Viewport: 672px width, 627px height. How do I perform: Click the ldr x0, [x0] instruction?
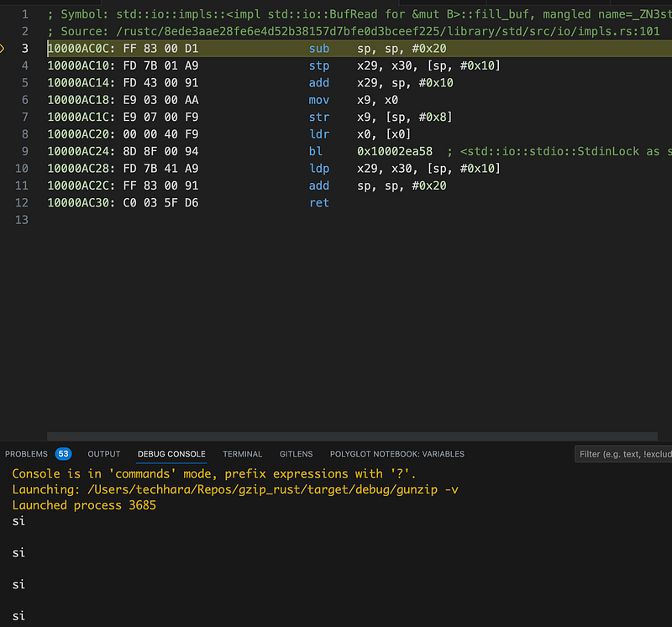click(x=319, y=134)
